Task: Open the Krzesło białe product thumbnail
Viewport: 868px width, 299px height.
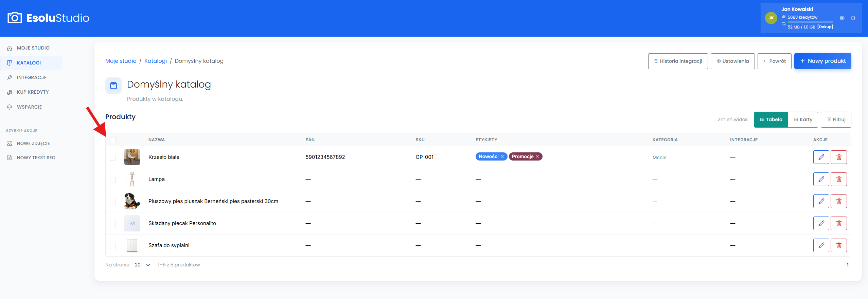Action: tap(132, 157)
